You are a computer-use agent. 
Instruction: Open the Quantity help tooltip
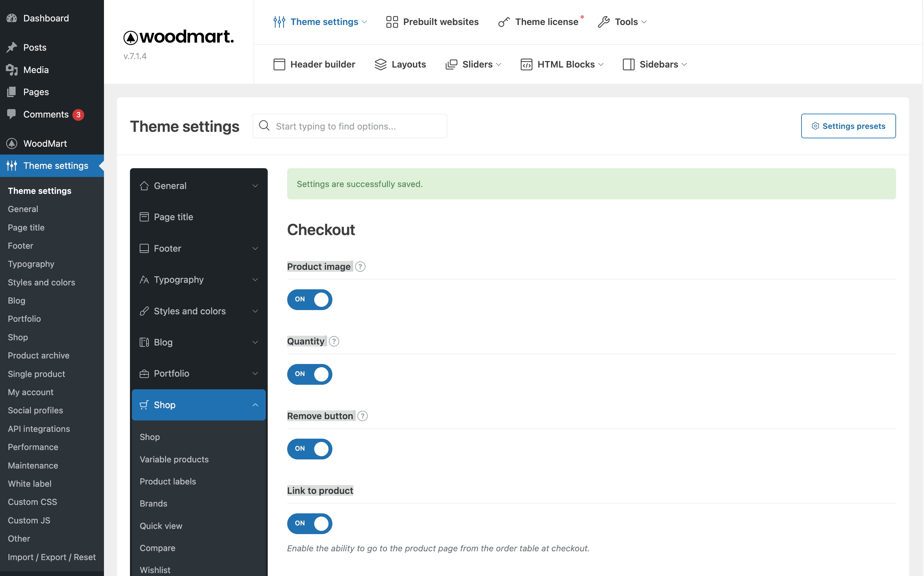334,341
